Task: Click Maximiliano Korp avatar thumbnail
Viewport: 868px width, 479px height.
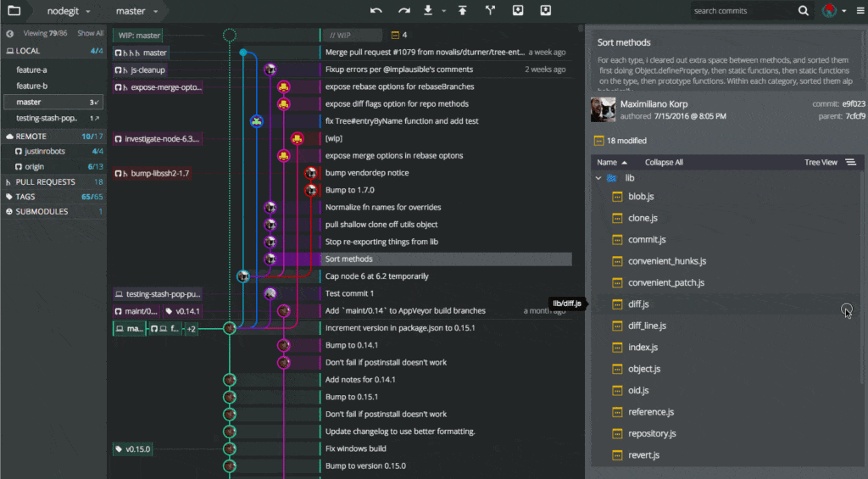Action: click(603, 109)
